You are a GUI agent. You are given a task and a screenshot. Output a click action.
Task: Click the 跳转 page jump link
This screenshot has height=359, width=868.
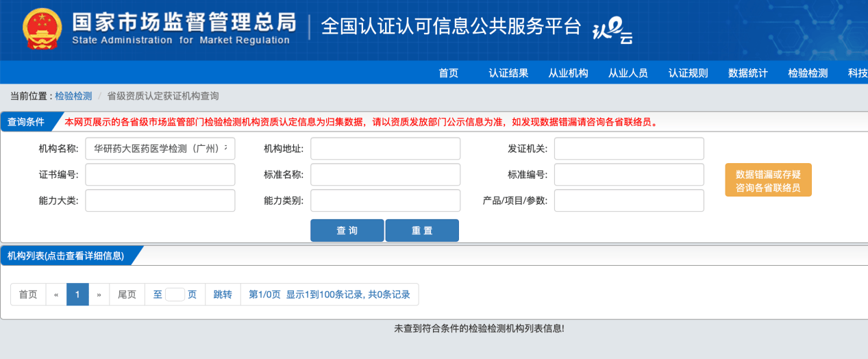pos(223,295)
